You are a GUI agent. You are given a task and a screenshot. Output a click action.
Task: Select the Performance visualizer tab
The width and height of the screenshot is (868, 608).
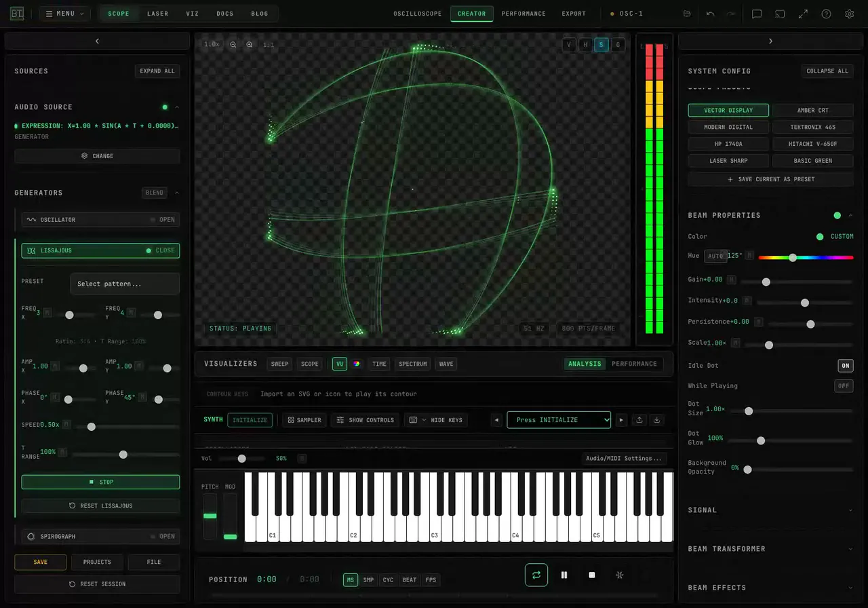pos(634,364)
